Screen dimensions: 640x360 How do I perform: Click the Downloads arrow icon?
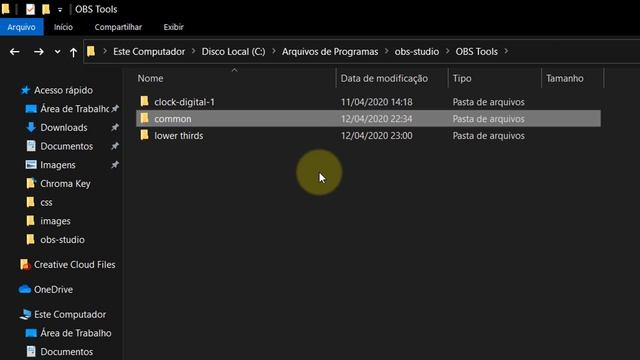31,127
